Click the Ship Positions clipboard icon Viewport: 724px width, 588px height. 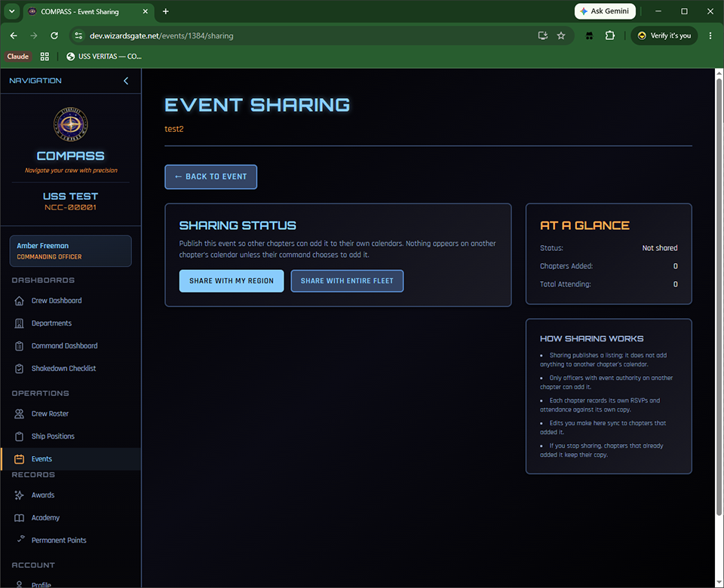tap(19, 436)
